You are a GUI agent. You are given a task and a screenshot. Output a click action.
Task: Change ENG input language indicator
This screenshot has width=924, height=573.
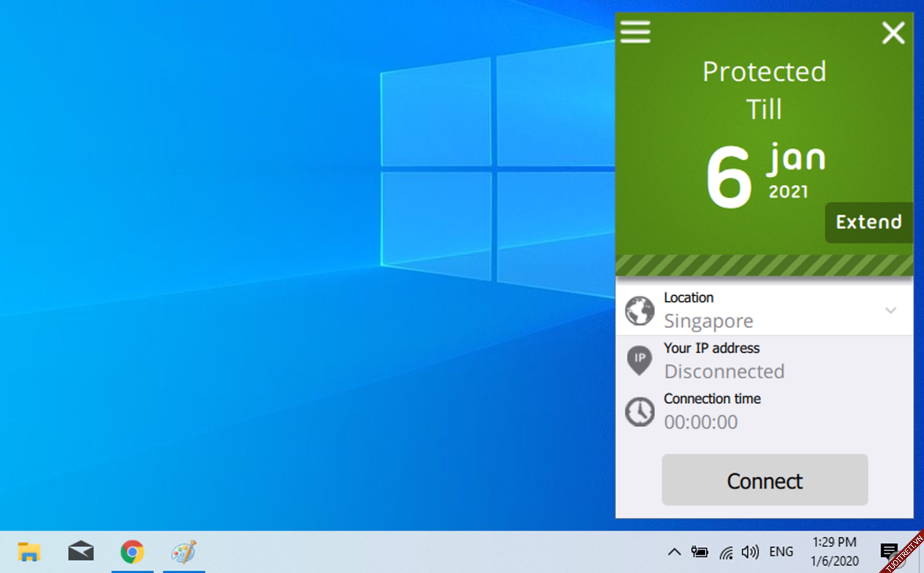(781, 551)
